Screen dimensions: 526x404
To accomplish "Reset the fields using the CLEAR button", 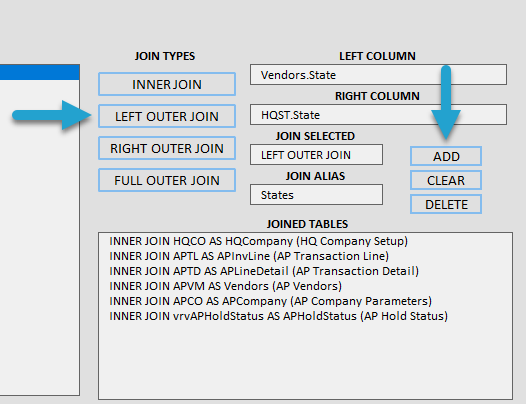I will [x=446, y=180].
